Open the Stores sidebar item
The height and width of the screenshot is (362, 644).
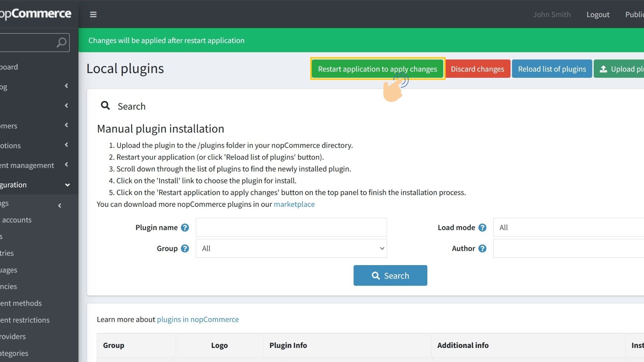click(x=1, y=237)
